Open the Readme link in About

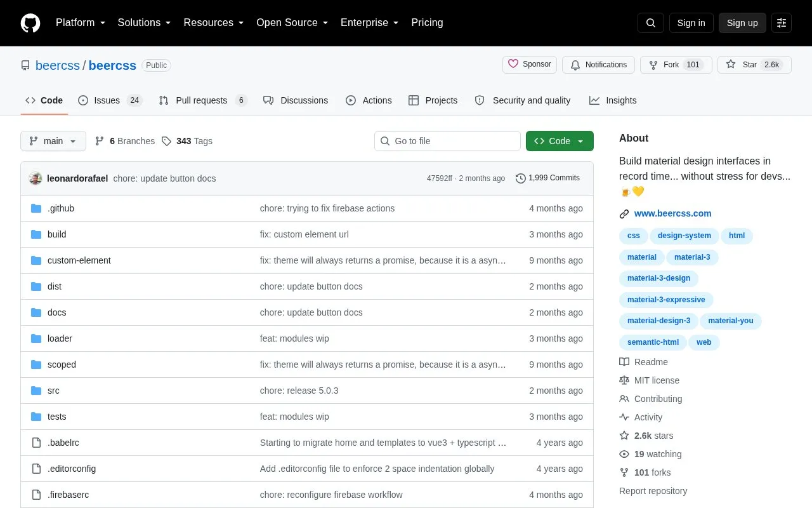[x=644, y=362]
